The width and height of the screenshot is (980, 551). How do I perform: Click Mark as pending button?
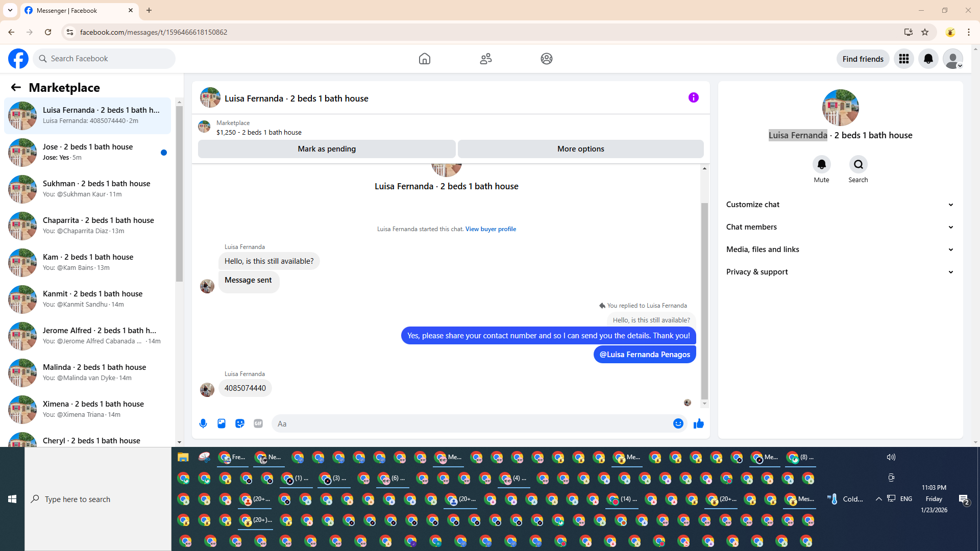327,149
